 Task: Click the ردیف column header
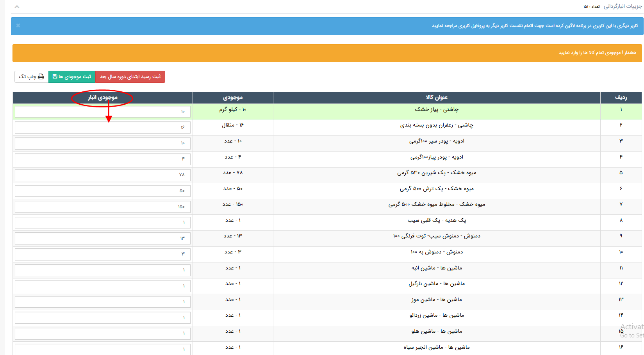(x=621, y=98)
